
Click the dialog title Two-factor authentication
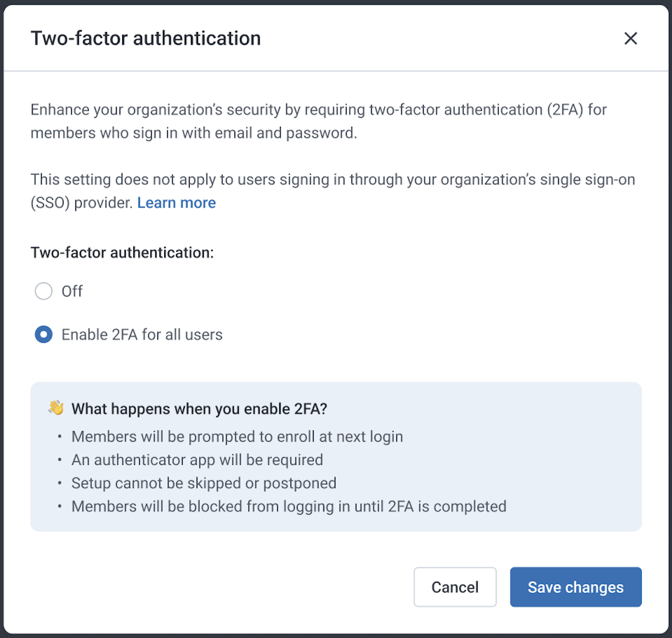point(146,39)
